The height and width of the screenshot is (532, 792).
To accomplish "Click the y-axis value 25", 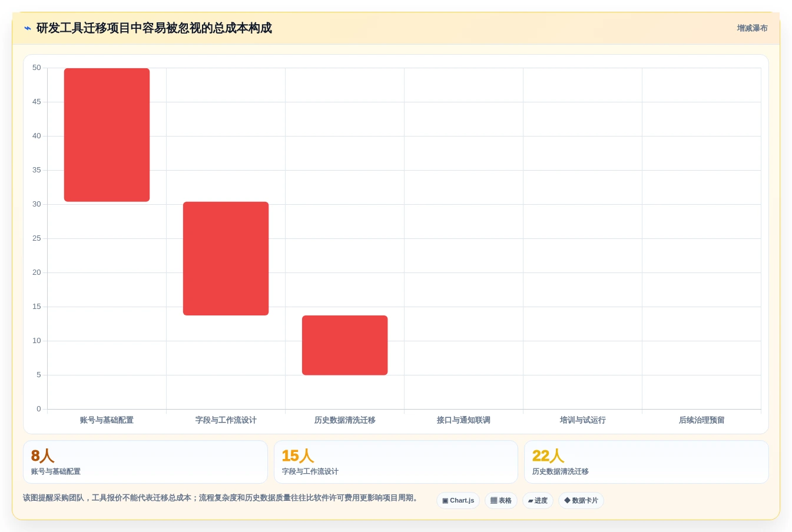I will 37,238.
